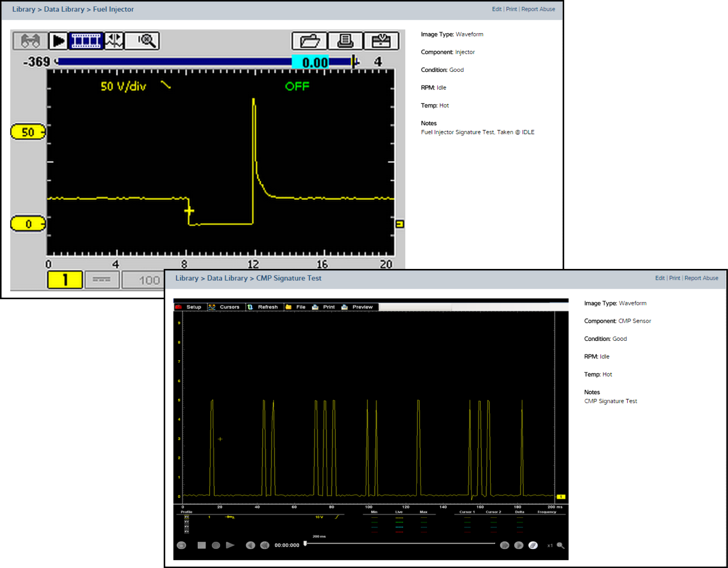
Task: Toggle the green OFF channel label
Action: tap(297, 86)
